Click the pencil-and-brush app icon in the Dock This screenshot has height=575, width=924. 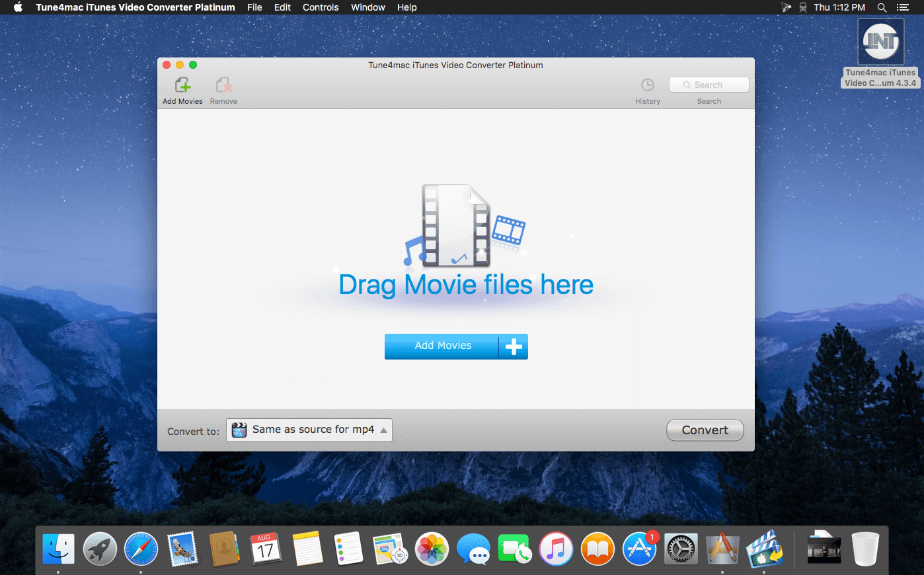click(x=722, y=549)
